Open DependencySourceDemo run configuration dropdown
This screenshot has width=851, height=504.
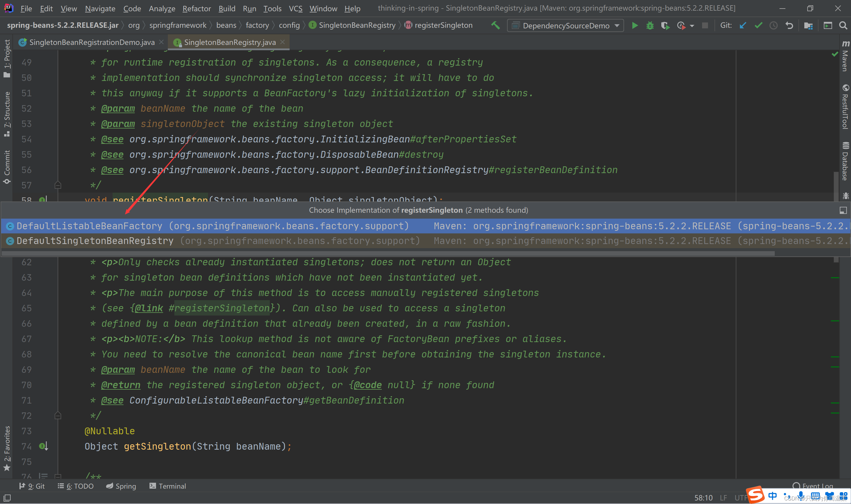point(566,25)
